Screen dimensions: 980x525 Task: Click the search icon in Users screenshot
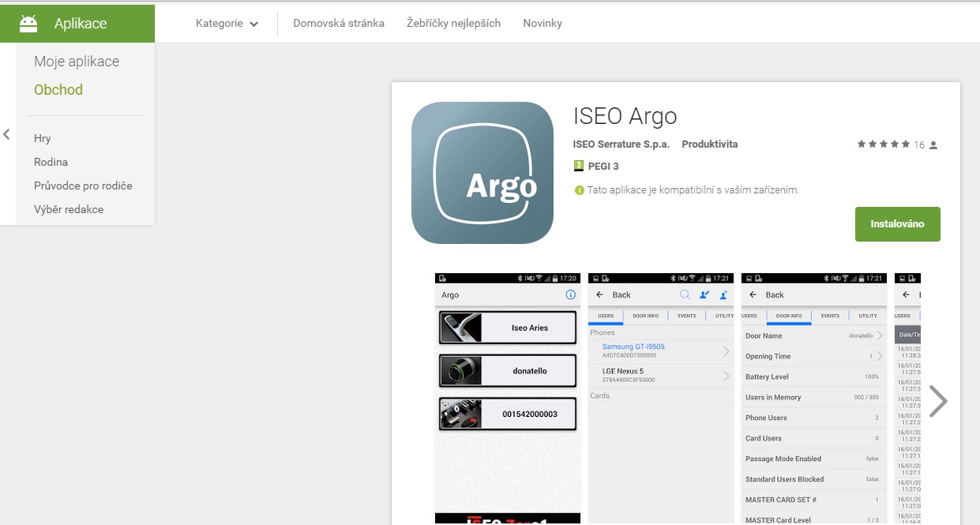685,294
